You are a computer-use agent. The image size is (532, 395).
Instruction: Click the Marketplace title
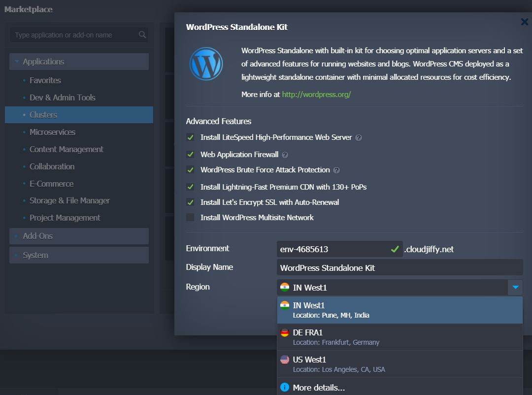(29, 9)
